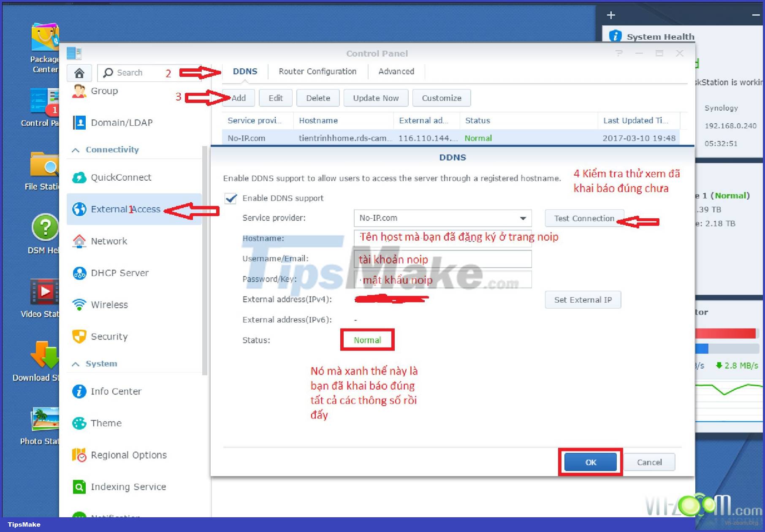Uncheck Enable DDNS support
This screenshot has width=765, height=532.
(x=231, y=198)
